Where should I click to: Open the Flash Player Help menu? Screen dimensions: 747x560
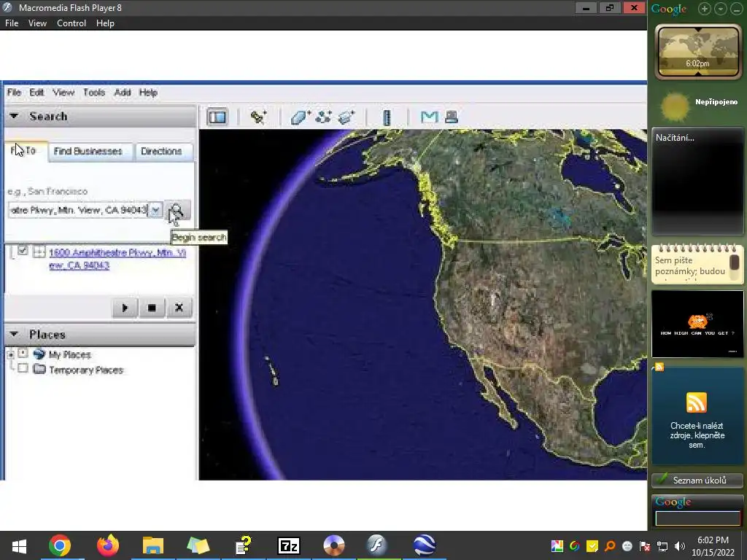pyautogui.click(x=105, y=23)
